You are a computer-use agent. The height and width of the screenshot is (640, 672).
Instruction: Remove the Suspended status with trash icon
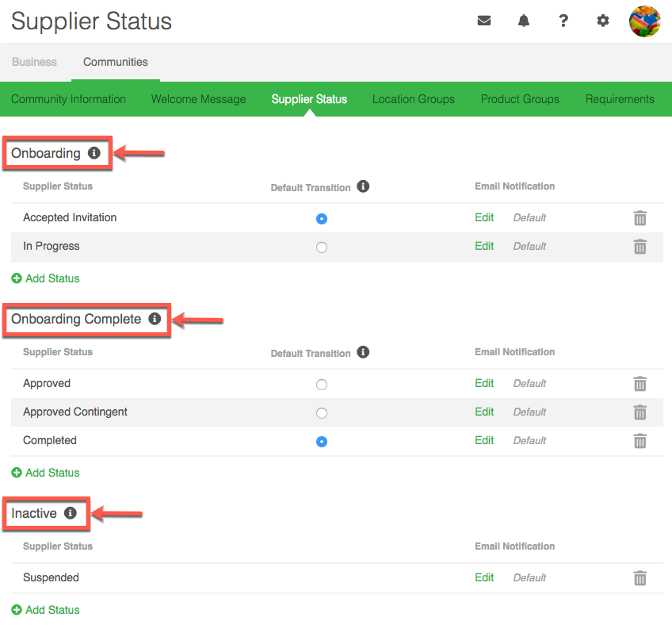coord(640,578)
